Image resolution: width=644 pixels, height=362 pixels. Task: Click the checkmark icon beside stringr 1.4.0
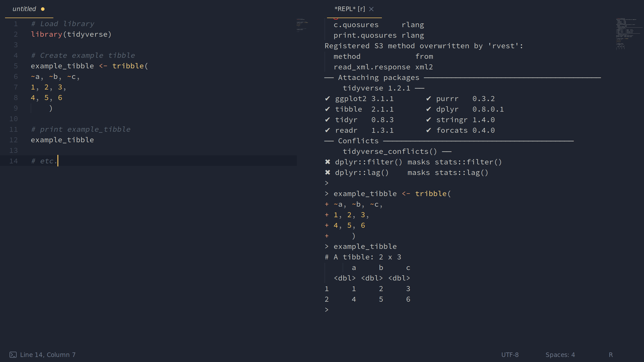[429, 120]
